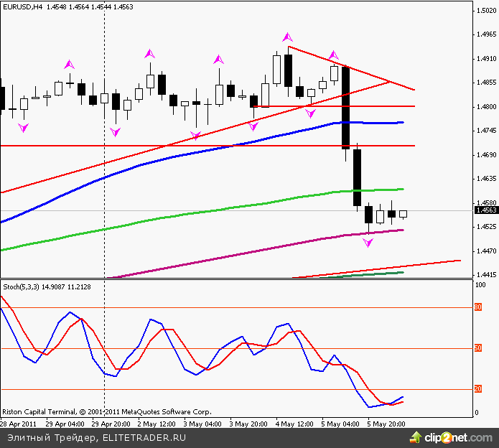Open the ELITETRADER.RU link at the bottom
Viewport: 499px width, 448px height.
137,437
